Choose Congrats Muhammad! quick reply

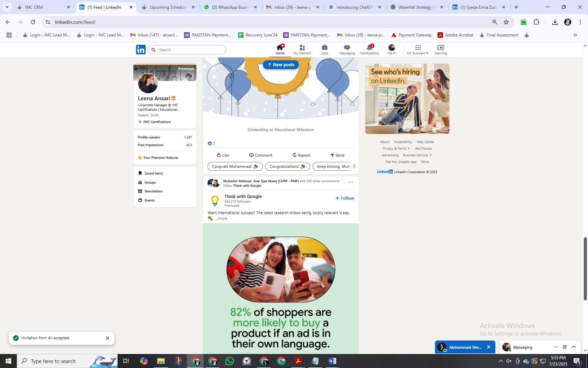pos(235,166)
